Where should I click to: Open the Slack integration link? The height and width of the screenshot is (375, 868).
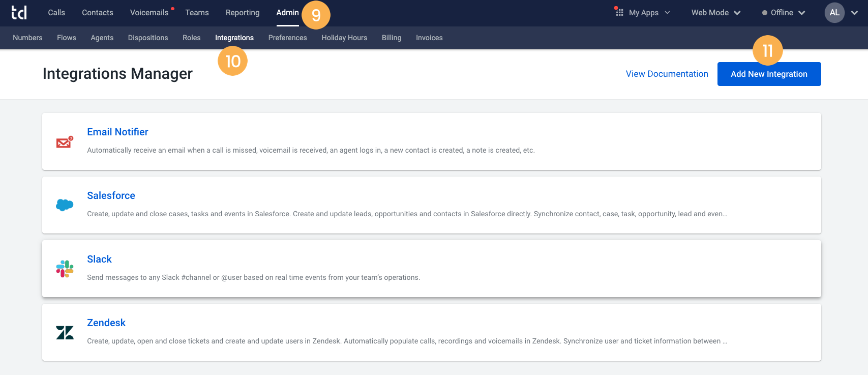[99, 259]
